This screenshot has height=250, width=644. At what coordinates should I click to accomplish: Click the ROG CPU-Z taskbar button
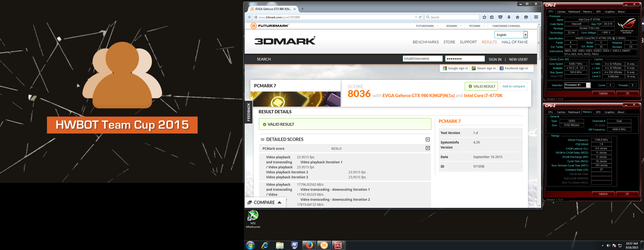(x=338, y=245)
